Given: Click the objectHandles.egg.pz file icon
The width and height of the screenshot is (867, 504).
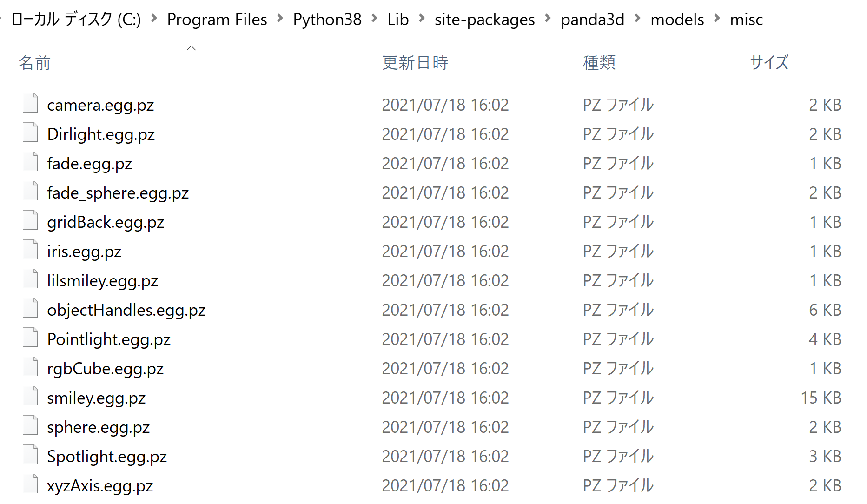Looking at the screenshot, I should pyautogui.click(x=30, y=308).
